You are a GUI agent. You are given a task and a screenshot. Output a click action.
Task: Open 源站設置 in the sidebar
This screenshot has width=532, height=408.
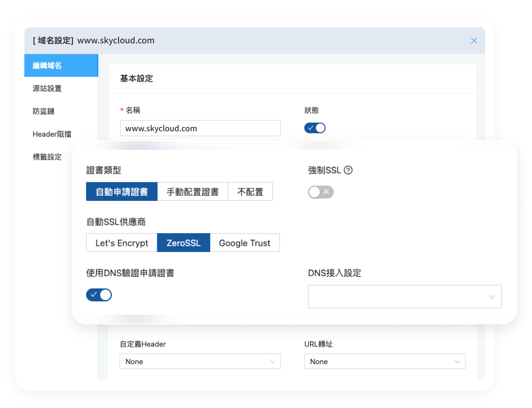[47, 88]
